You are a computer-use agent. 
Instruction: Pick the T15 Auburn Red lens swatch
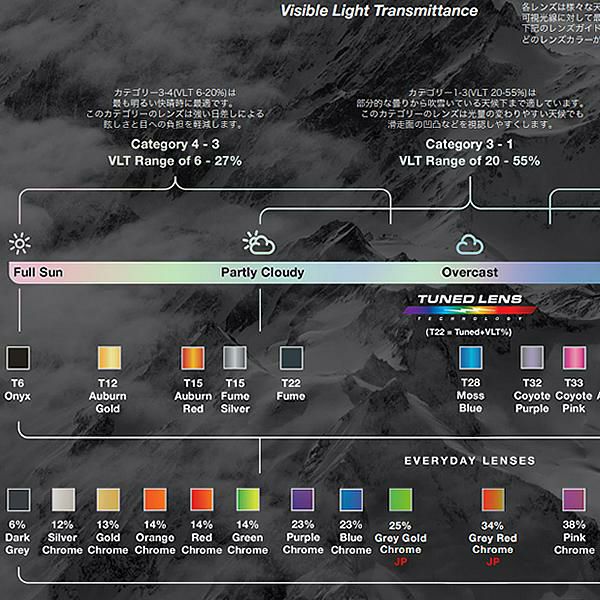click(193, 358)
